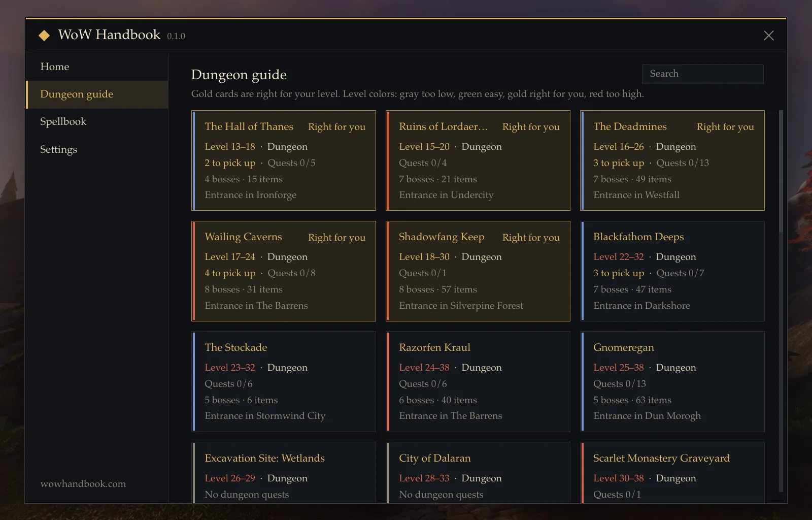Open the Spellbook page
812x520 pixels.
(97, 121)
